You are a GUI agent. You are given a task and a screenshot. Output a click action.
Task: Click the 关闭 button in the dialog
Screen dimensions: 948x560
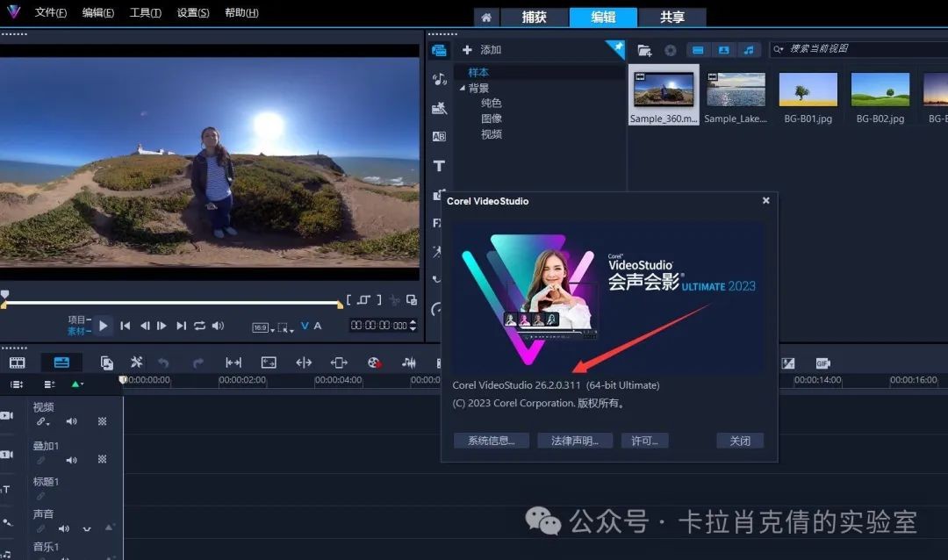click(740, 441)
